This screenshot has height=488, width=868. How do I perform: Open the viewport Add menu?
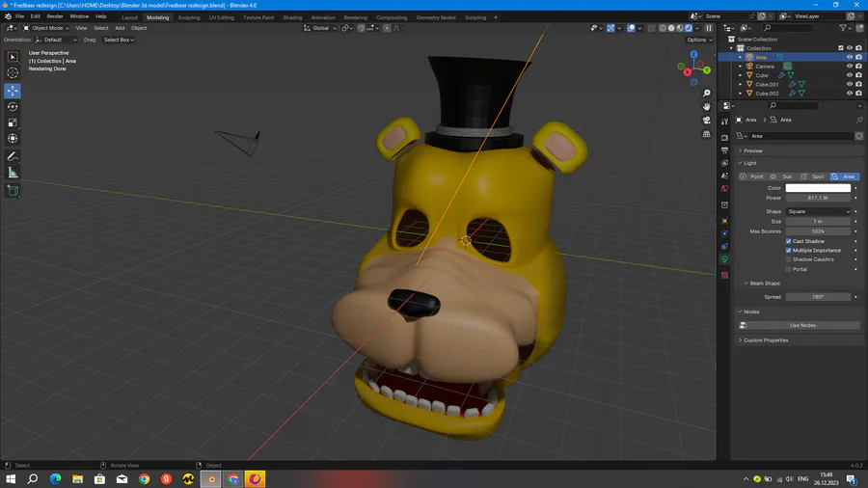click(120, 28)
